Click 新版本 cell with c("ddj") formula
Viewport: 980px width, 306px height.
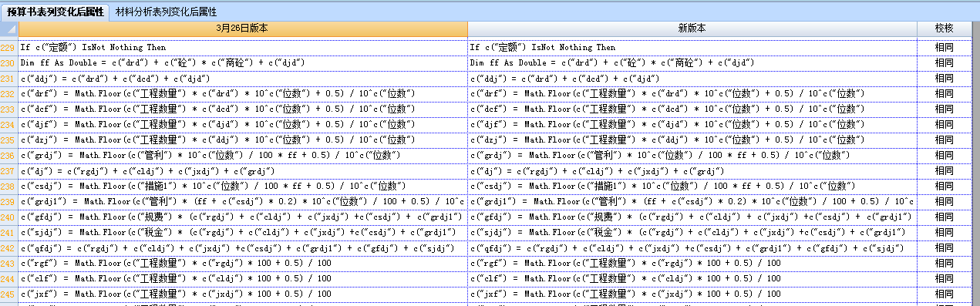[x=692, y=79]
